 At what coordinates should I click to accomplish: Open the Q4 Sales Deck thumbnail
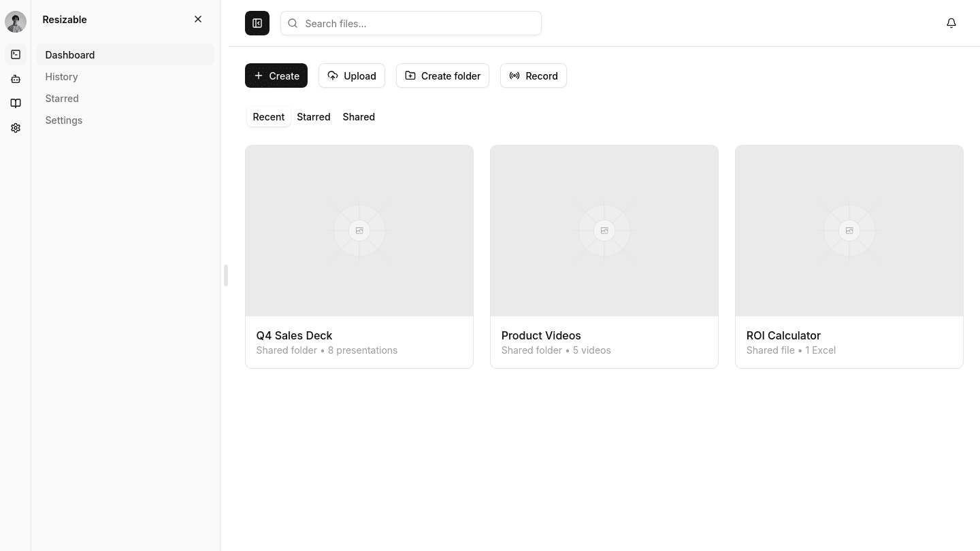click(359, 231)
